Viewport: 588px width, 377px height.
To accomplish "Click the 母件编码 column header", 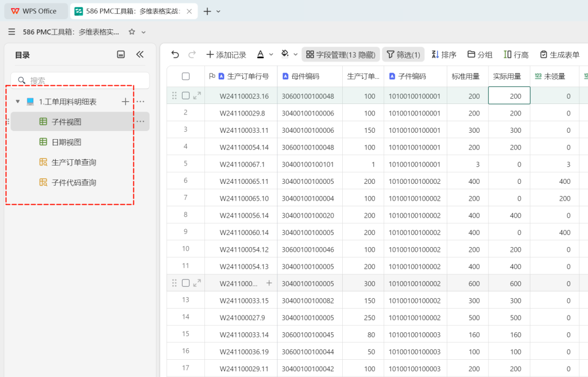I will tap(310, 76).
